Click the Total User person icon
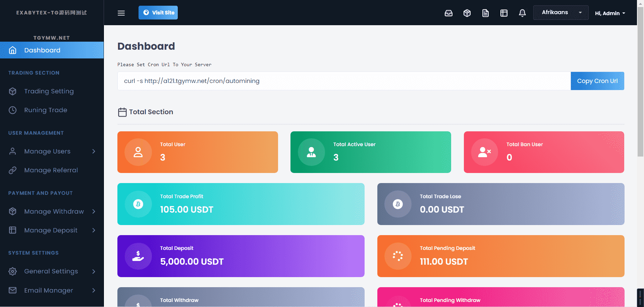Viewport: 644px width, 307px height. (138, 152)
